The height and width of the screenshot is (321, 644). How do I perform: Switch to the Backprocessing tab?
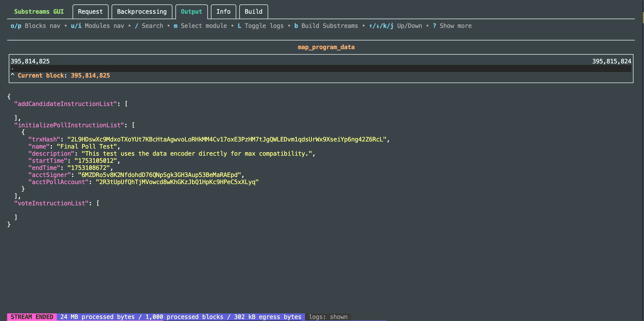point(142,12)
